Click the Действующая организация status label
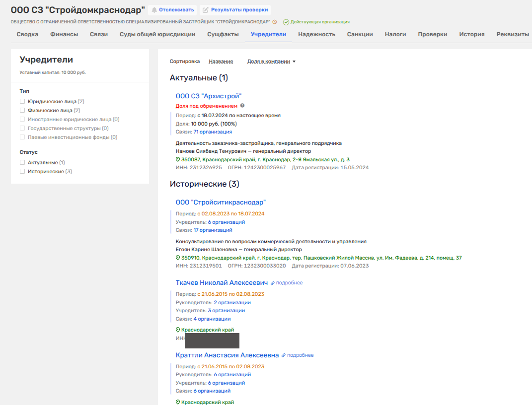Viewport: 532px width, 405px height. pyautogui.click(x=320, y=22)
